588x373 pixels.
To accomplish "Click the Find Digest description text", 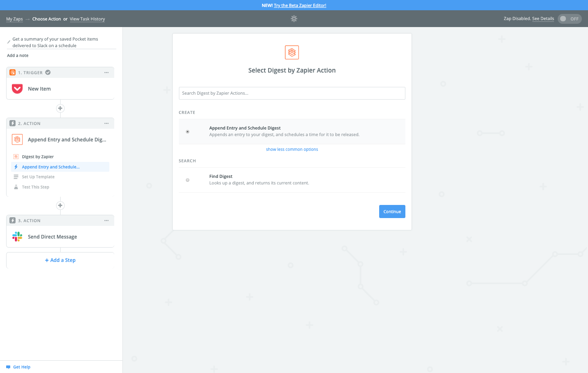I will 259,183.
